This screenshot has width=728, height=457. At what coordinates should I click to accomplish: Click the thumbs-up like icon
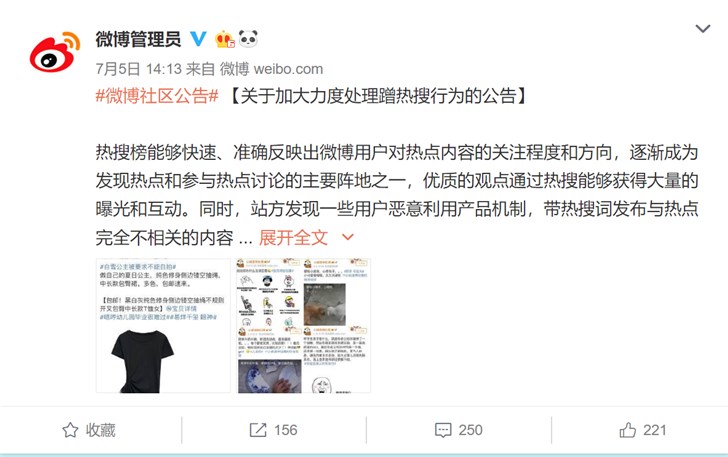tap(627, 430)
